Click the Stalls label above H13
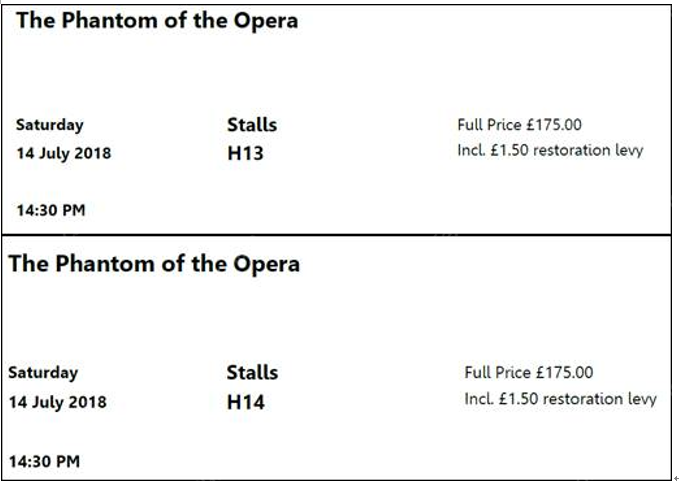The width and height of the screenshot is (679, 486). [252, 125]
